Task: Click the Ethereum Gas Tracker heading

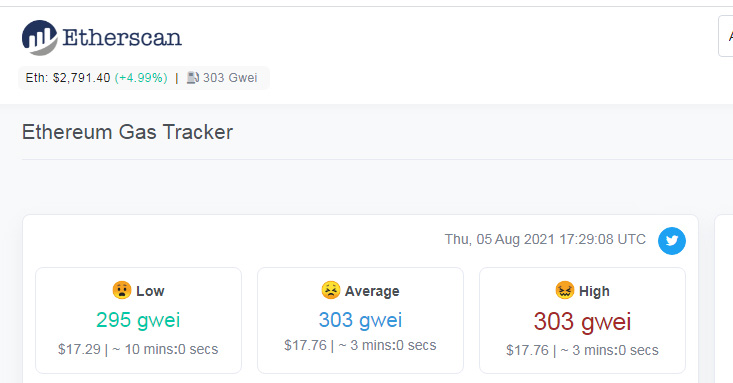Action: click(x=127, y=132)
